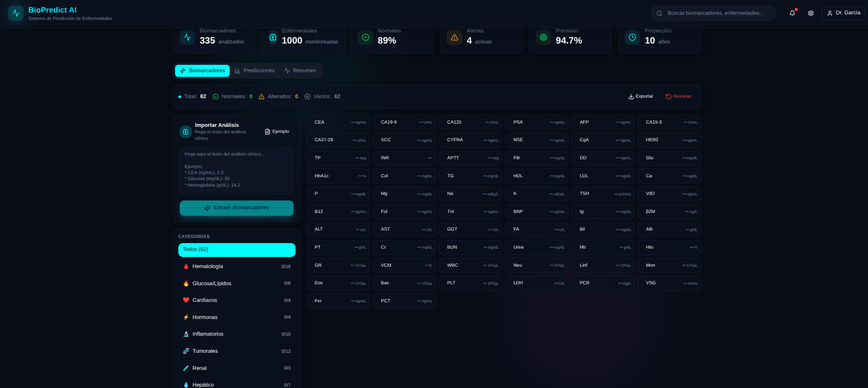868x388 pixels.
Task: Select the CA19-9 biomarker card
Action: pos(404,122)
